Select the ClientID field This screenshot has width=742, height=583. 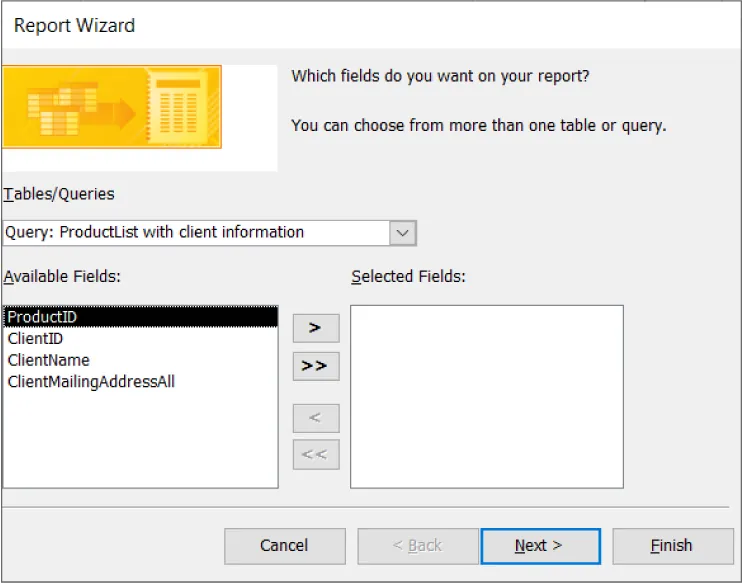(x=35, y=339)
